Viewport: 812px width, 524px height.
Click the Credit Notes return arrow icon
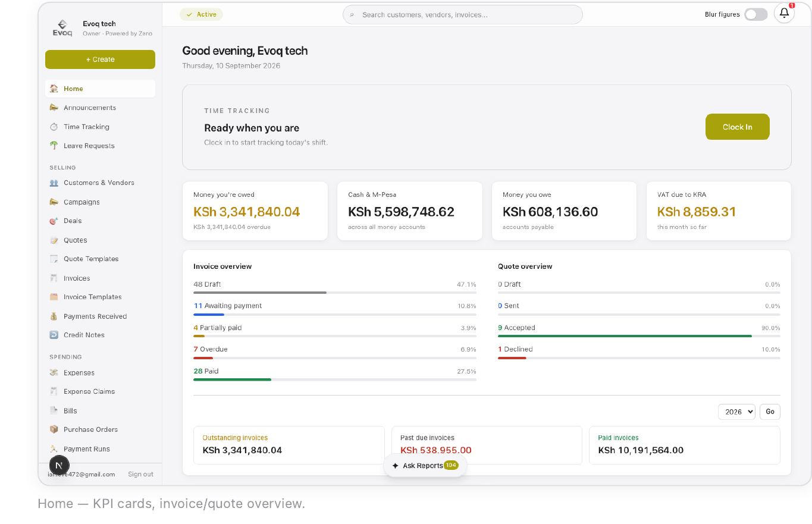54,335
